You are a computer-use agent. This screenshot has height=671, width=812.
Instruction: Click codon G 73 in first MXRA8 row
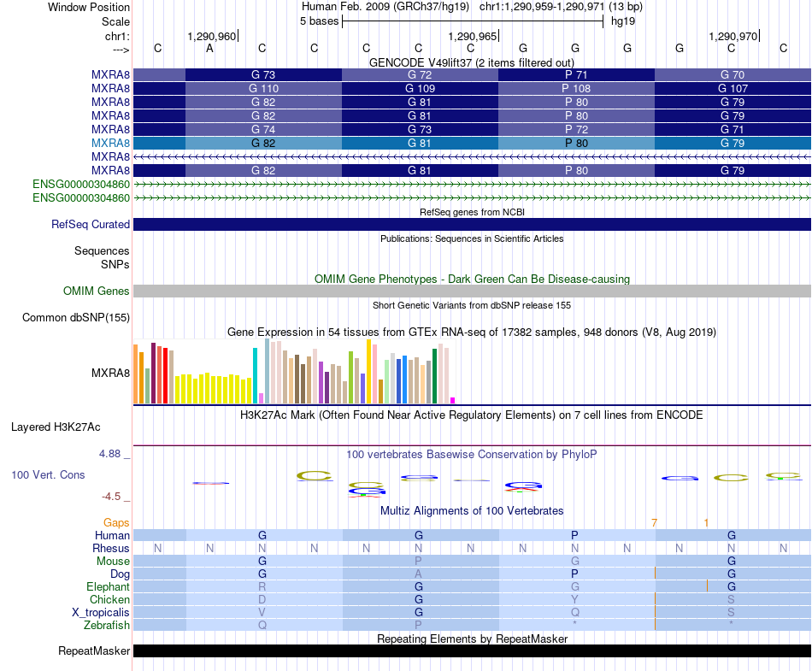[x=263, y=74]
